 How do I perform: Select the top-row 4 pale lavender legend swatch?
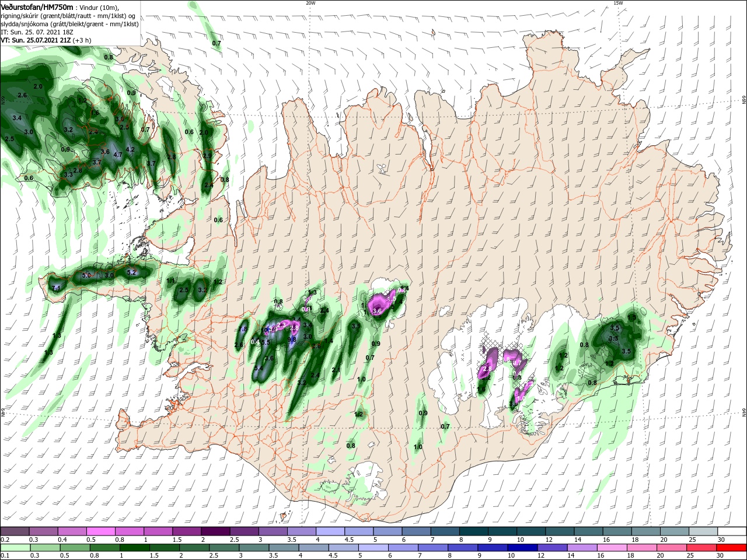click(x=330, y=531)
